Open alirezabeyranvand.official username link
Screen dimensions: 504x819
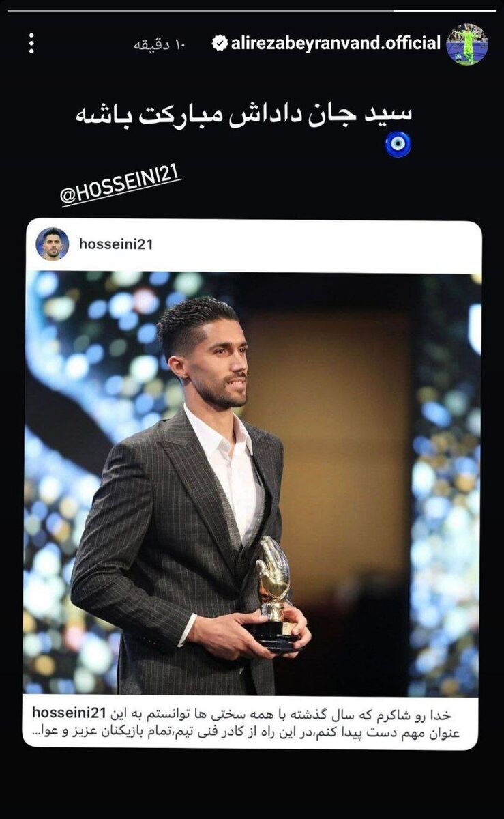tap(336, 44)
